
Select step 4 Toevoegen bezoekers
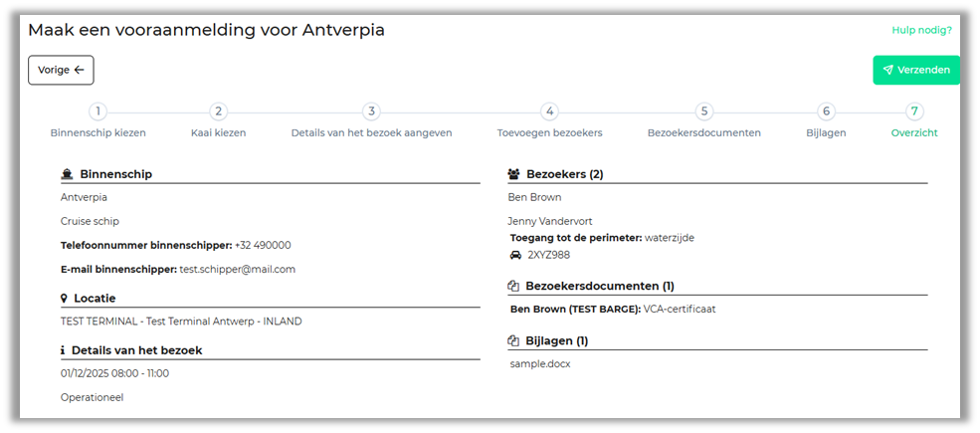point(549,111)
